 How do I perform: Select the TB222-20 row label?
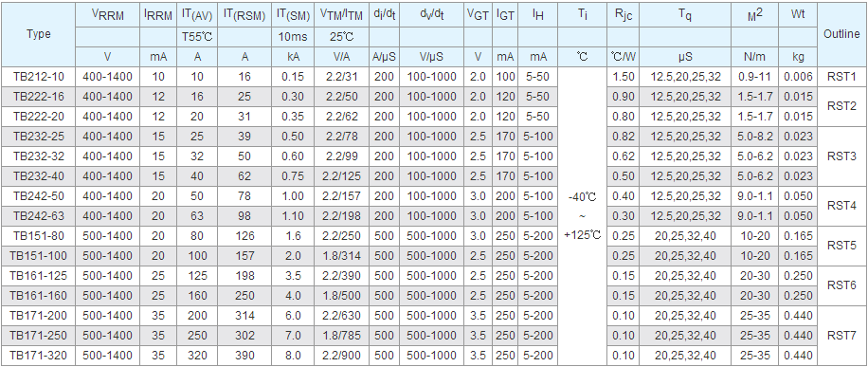click(x=38, y=117)
